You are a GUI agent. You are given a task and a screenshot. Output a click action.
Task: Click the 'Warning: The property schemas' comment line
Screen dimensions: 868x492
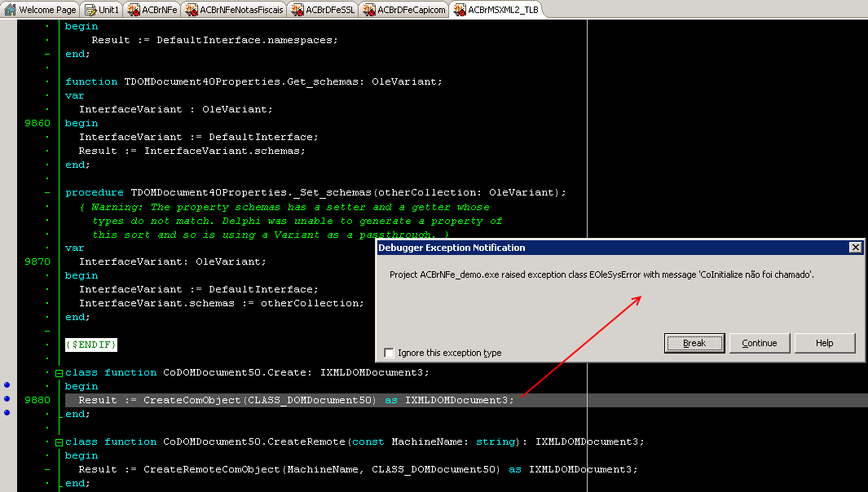pyautogui.click(x=284, y=207)
